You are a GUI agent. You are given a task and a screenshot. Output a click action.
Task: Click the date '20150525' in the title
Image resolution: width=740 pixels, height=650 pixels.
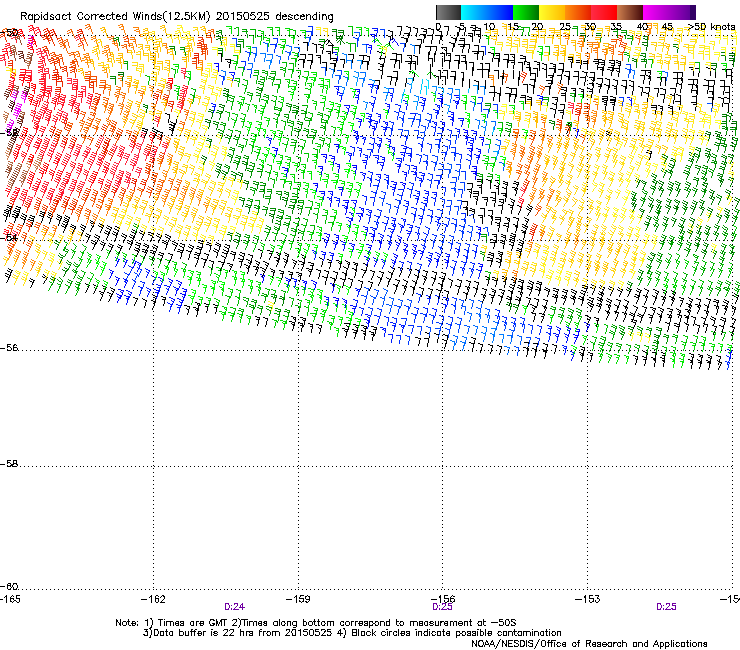click(243, 16)
